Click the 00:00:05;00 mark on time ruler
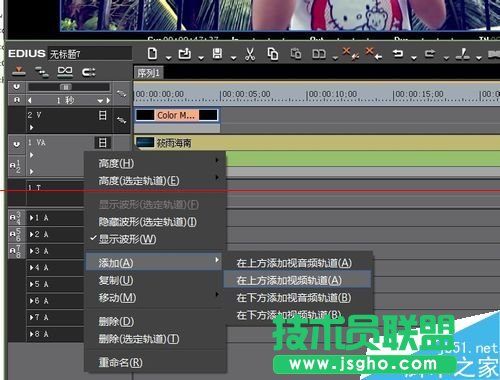 (x=246, y=94)
